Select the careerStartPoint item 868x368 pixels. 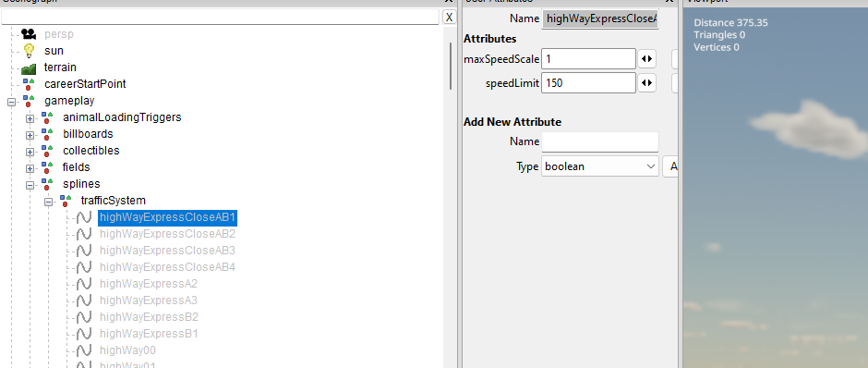(x=85, y=84)
